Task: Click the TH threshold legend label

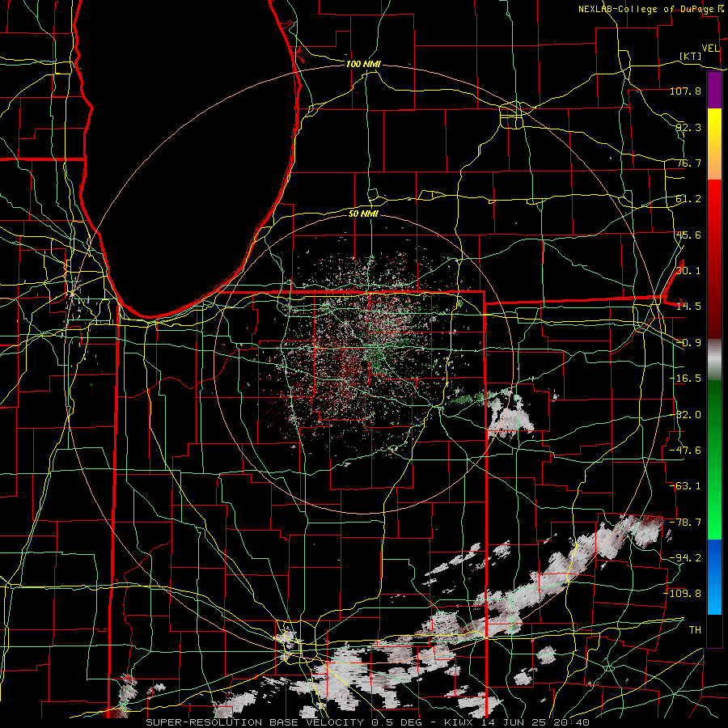Action: point(695,630)
